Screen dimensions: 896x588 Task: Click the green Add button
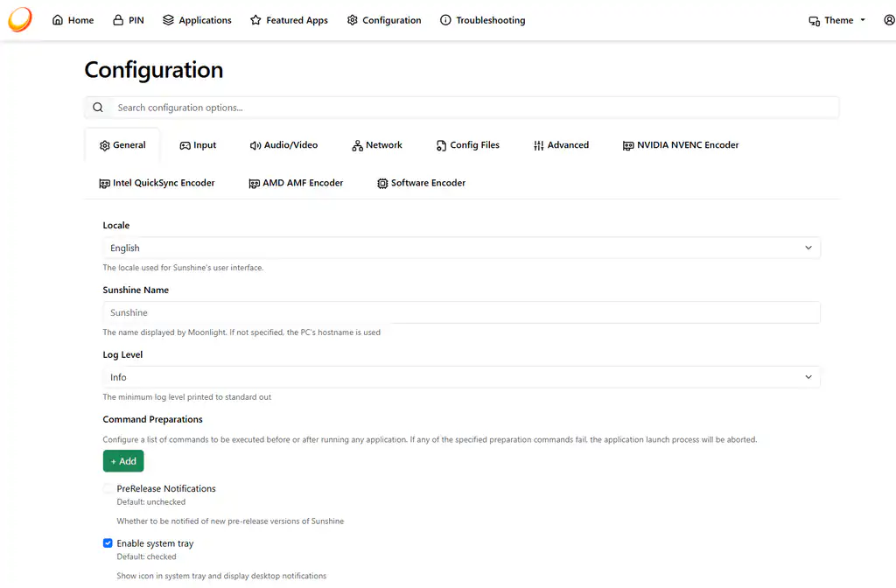123,461
